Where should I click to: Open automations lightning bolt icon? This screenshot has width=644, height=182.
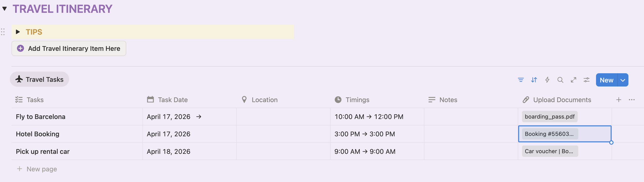547,80
